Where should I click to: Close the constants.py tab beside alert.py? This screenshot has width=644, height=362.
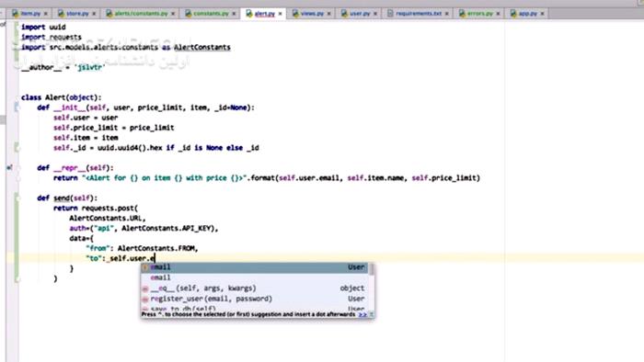point(234,14)
